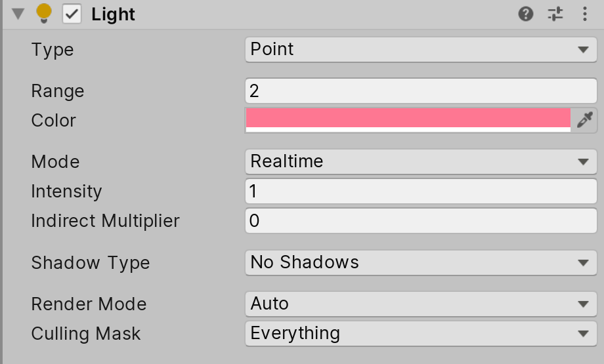Collapse the Light component foldout arrow
The width and height of the screenshot is (604, 364).
point(18,14)
